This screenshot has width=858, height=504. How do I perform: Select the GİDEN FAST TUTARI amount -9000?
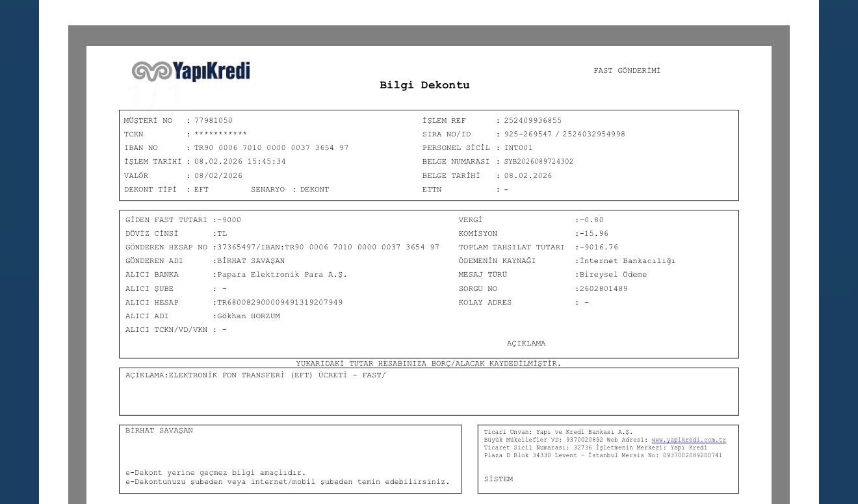(x=229, y=220)
